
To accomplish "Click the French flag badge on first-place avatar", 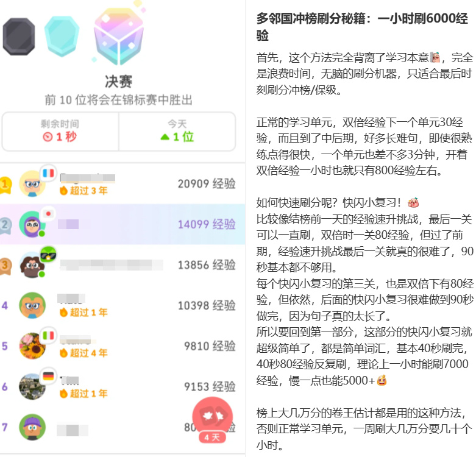I will point(48,173).
